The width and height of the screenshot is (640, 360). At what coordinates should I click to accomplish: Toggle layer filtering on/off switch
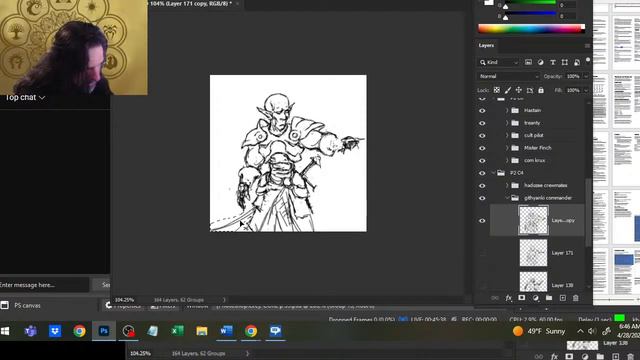[588, 60]
